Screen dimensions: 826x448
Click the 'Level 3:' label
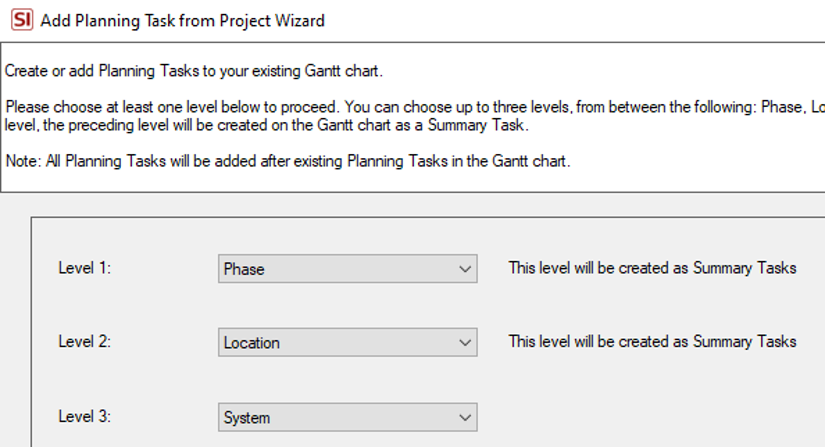pos(84,416)
